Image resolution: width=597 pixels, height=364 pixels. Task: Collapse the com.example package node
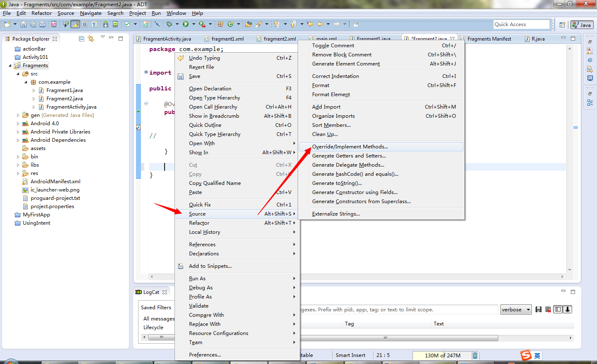[x=26, y=82]
